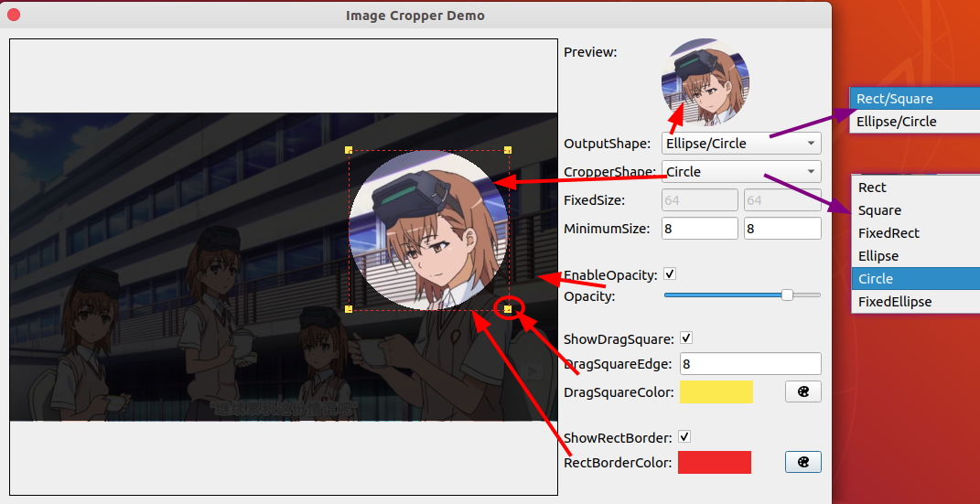Viewport: 980px width, 504px height.
Task: Click the circular preview thumbnail
Action: tap(705, 83)
